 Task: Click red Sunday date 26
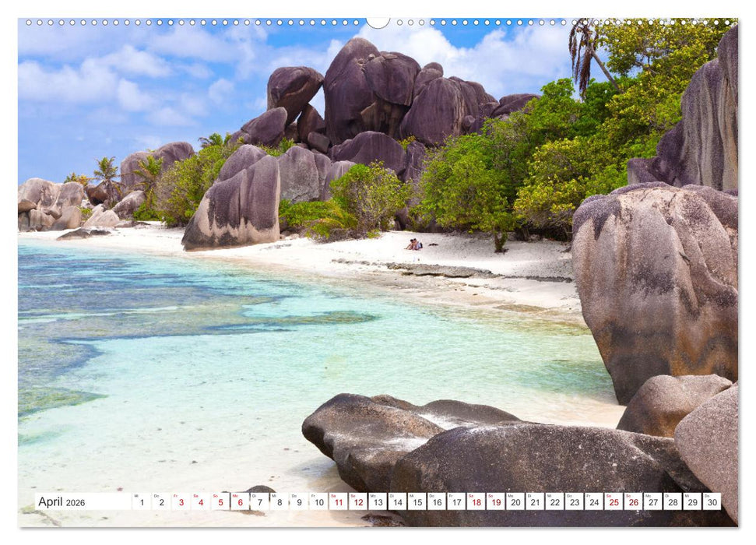632,501
